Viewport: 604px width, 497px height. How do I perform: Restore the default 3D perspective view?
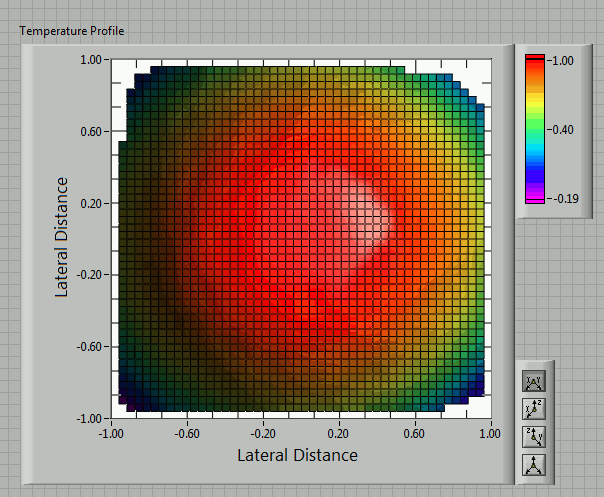click(x=534, y=463)
